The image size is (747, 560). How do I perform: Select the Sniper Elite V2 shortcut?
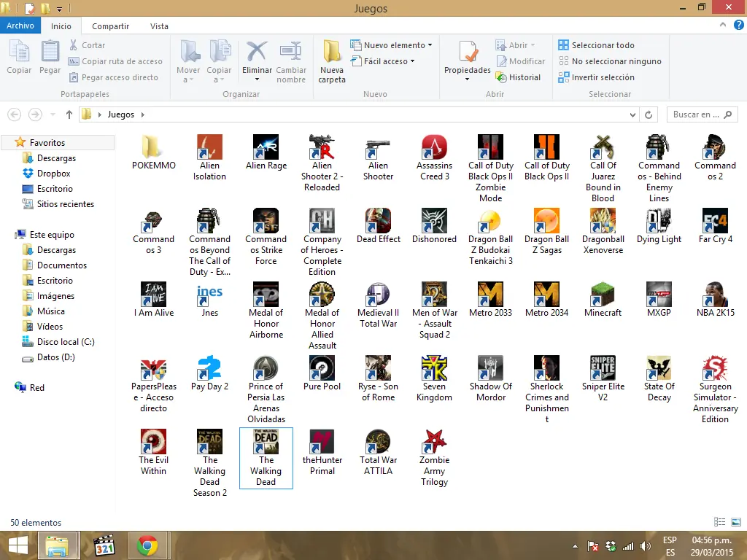pos(603,379)
